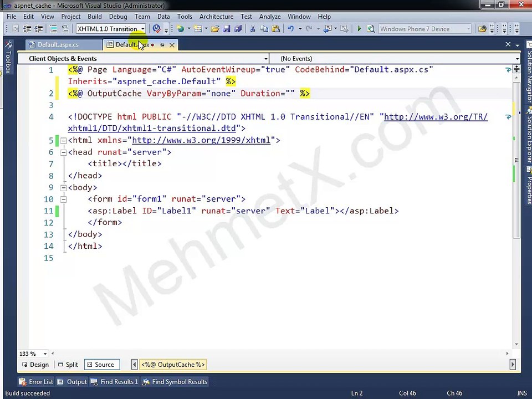This screenshot has height=399, width=532.
Task: Open the Debug menu
Action: (x=118, y=17)
